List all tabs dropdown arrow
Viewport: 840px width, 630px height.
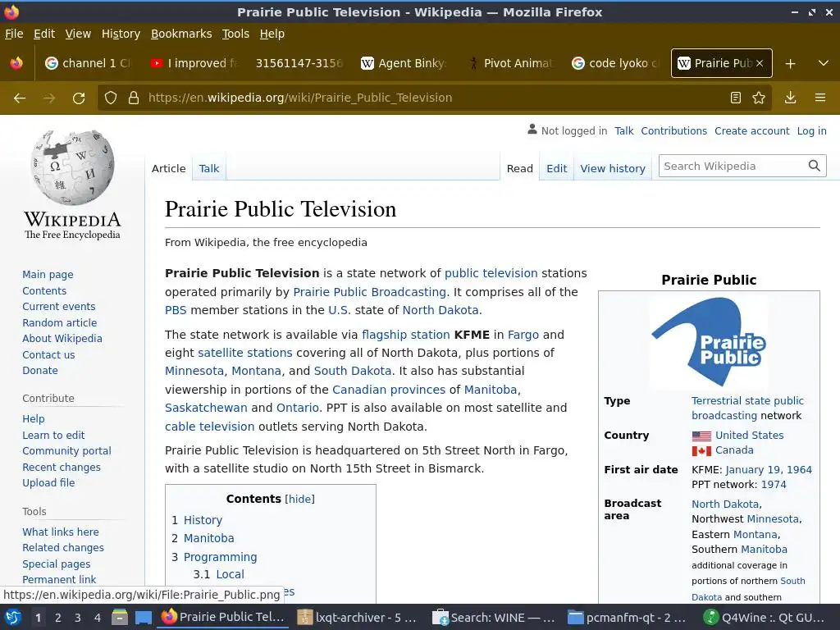(x=824, y=63)
